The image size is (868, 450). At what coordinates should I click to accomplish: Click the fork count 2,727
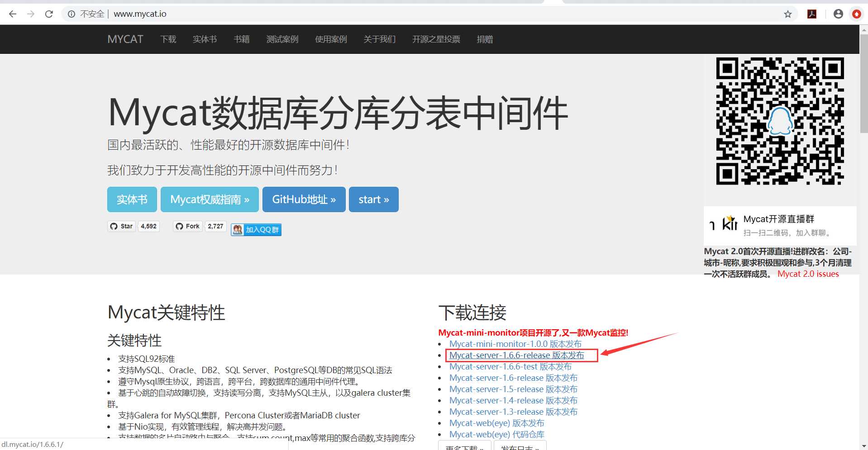215,226
